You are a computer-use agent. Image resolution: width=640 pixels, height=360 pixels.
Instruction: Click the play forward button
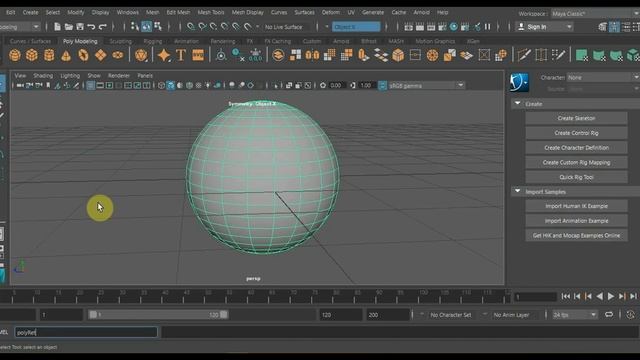[611, 296]
